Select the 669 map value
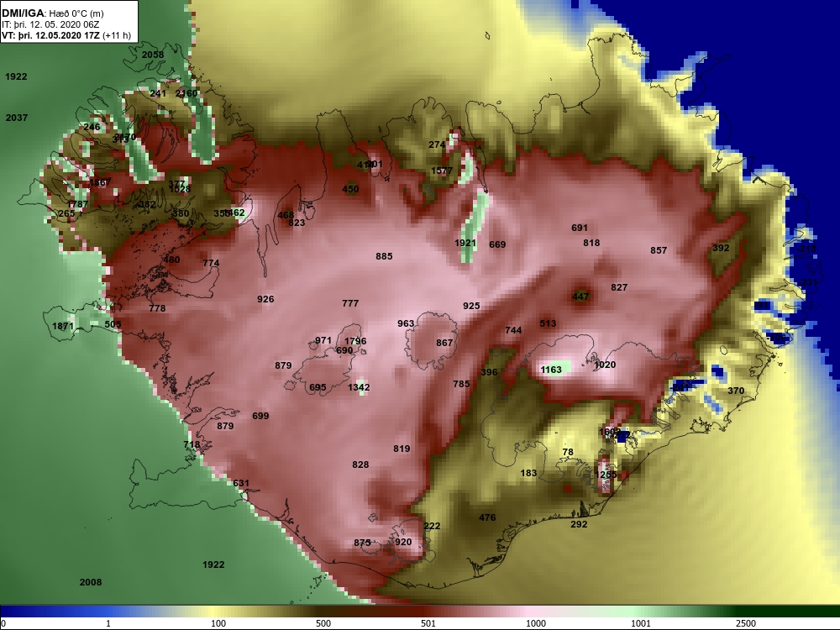Image resolution: width=840 pixels, height=630 pixels. (497, 244)
